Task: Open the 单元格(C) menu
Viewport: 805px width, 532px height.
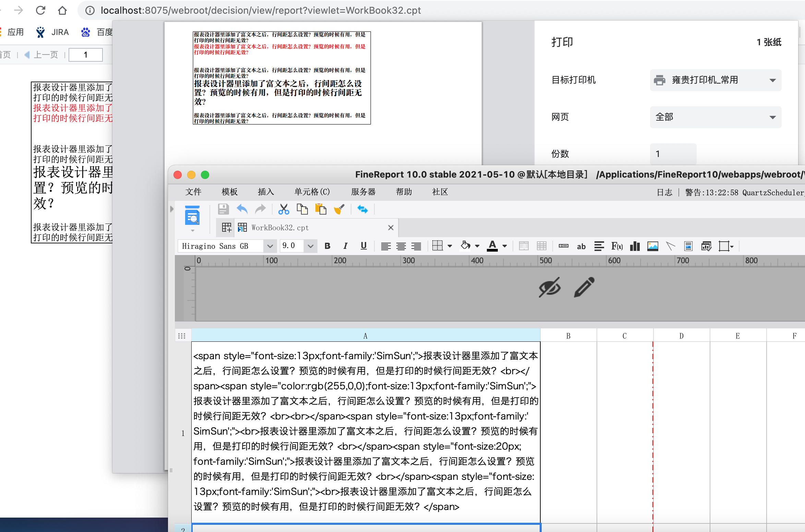Action: 312,192
